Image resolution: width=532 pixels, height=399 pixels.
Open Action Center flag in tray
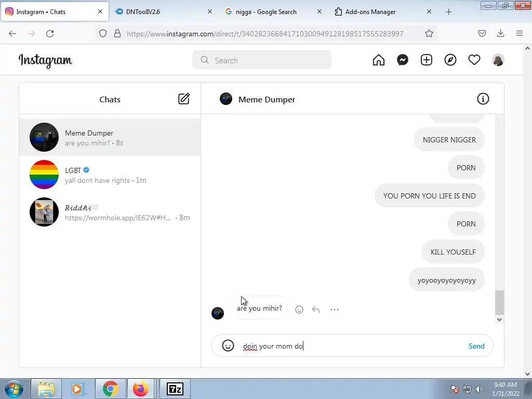point(455,389)
